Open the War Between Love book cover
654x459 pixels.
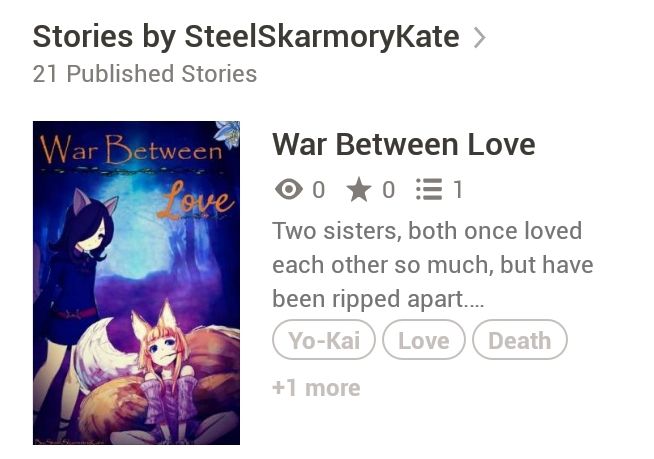pos(136,283)
